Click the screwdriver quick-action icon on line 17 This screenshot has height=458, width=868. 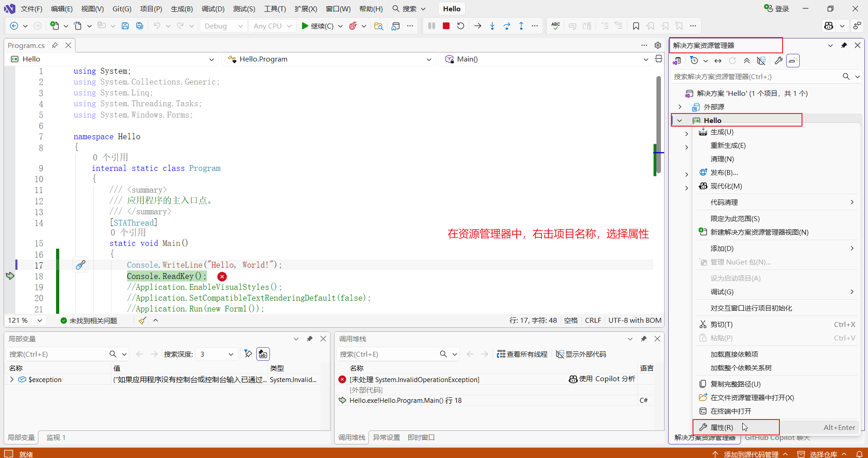pyautogui.click(x=80, y=265)
